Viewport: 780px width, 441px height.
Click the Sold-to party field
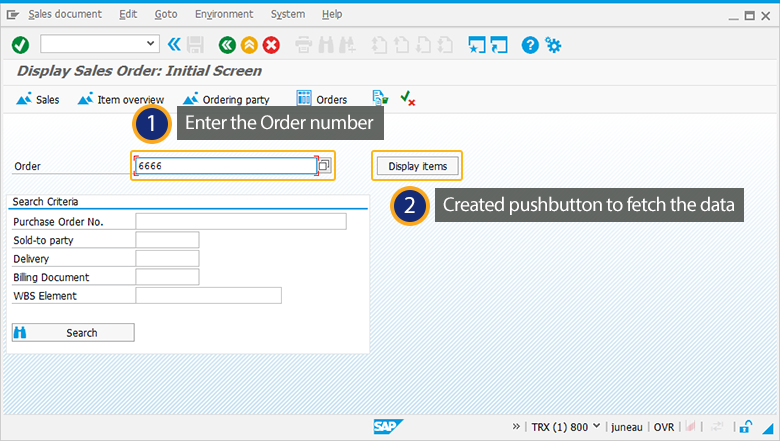[x=167, y=240]
